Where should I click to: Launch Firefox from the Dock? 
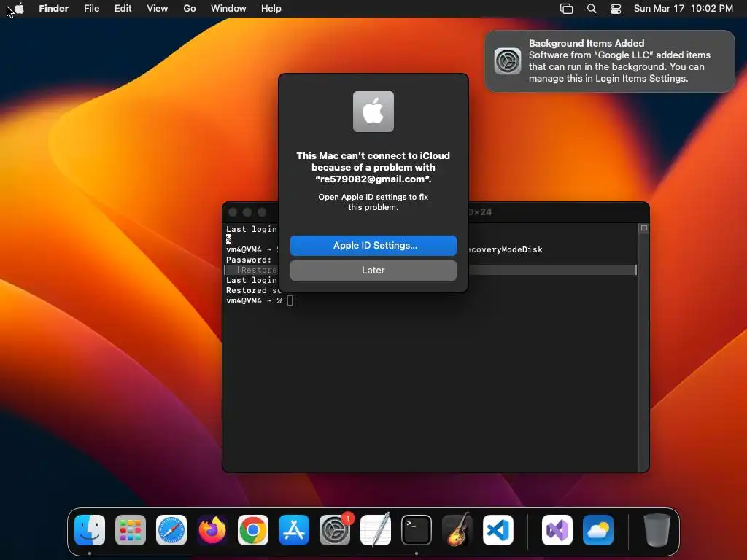212,530
